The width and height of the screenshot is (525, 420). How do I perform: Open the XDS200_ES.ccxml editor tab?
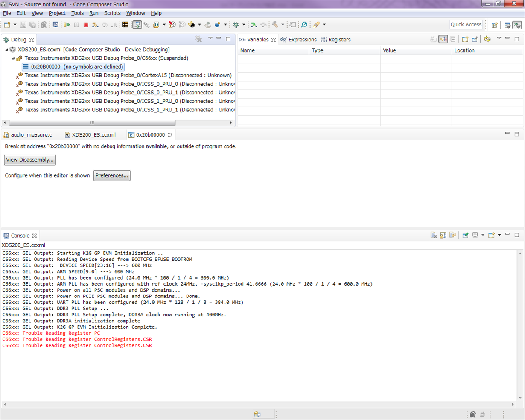tap(90, 135)
